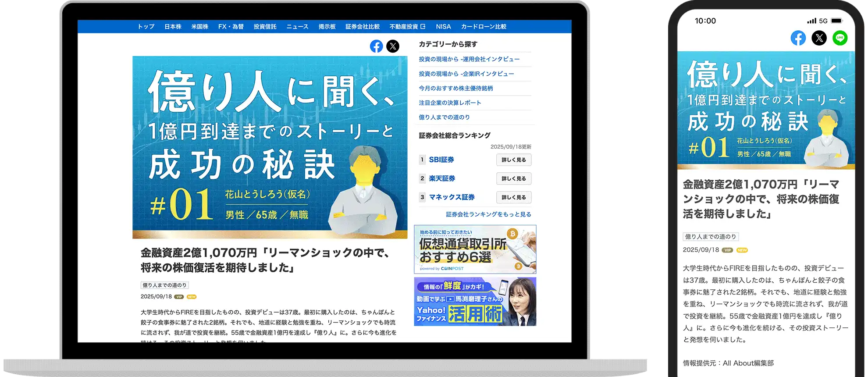Open カードローン比較 from the nav bar
The width and height of the screenshot is (868, 377).
(x=484, y=27)
